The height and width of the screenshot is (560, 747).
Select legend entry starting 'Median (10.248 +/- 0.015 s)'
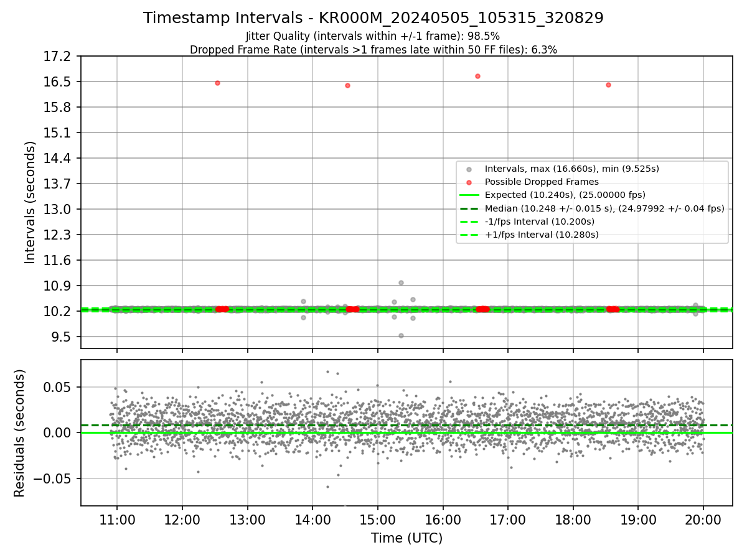pos(604,208)
